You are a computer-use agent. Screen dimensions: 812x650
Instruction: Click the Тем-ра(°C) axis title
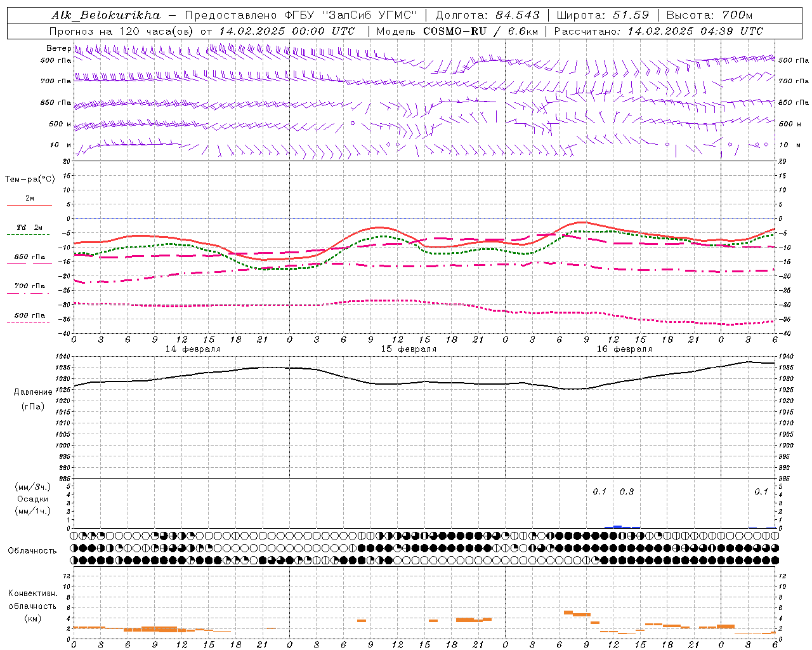pyautogui.click(x=30, y=179)
